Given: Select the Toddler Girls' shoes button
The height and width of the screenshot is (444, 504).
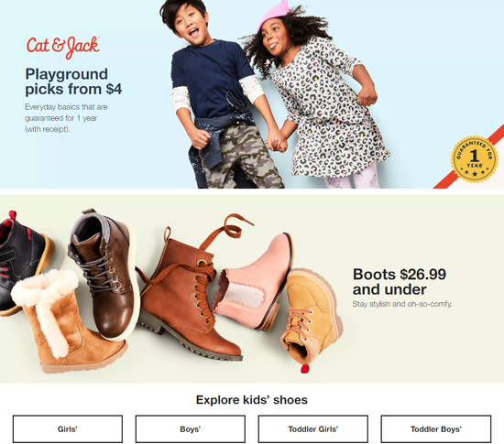Looking at the screenshot, I should (313, 429).
